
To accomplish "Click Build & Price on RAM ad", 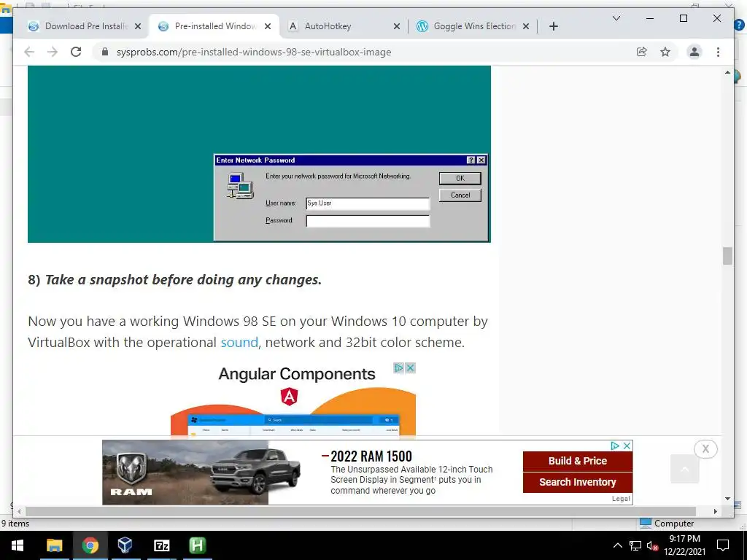I will coord(578,461).
